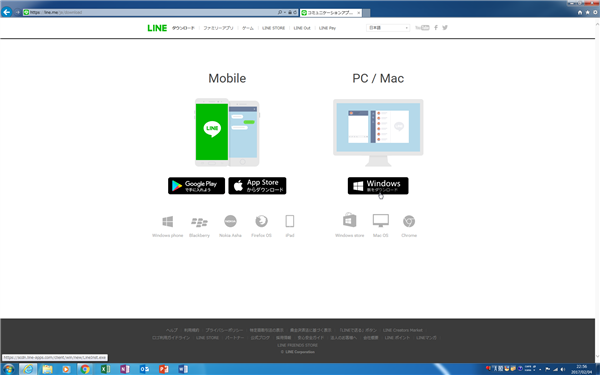Open the Windows Start menu
The image size is (600, 375).
coord(8,369)
